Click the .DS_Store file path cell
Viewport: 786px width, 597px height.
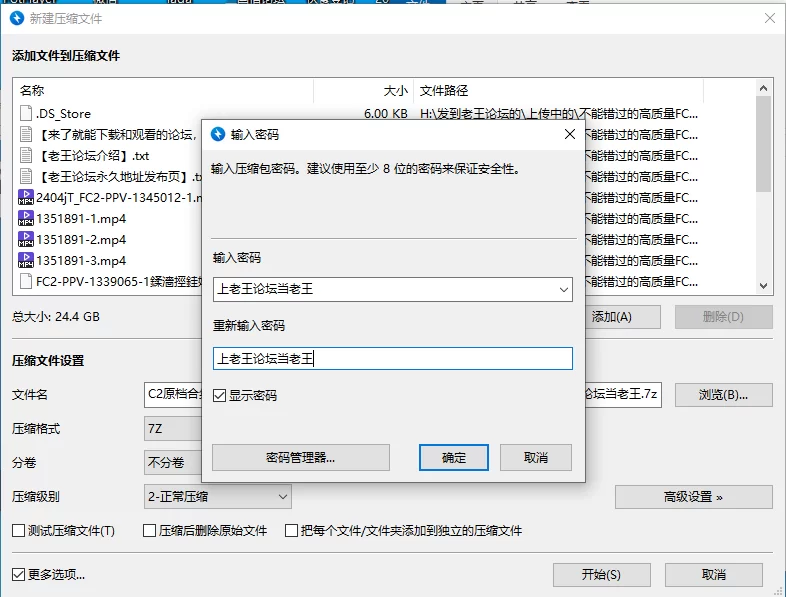tap(558, 114)
